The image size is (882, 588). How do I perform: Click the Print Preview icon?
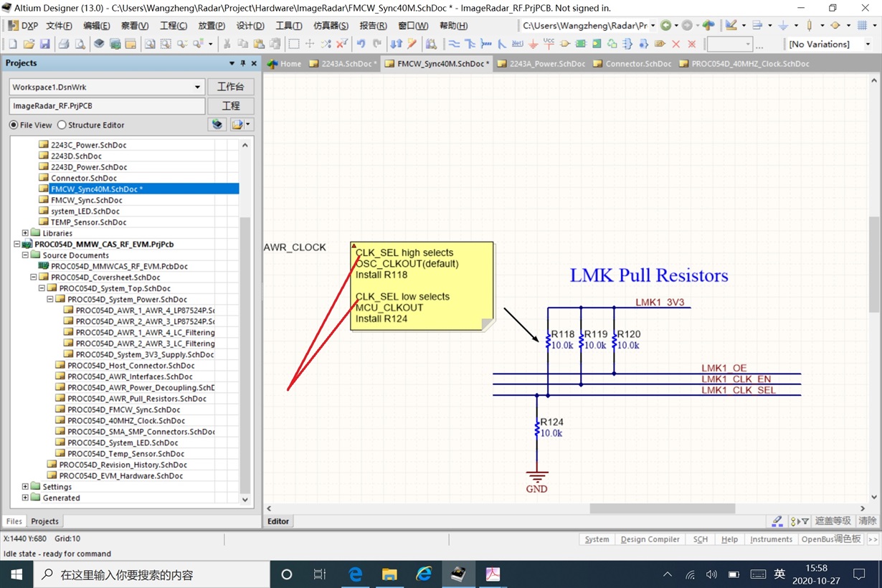point(80,44)
